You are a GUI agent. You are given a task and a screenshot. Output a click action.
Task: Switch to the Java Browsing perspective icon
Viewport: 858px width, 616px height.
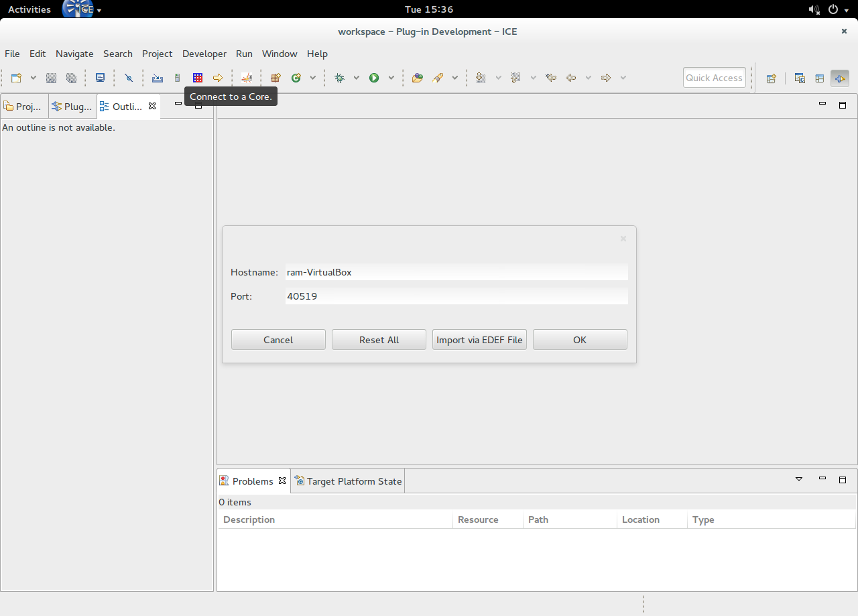point(800,78)
